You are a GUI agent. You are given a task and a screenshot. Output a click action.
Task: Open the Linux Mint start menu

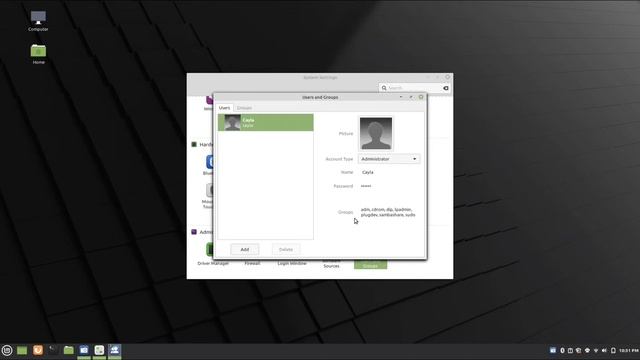[7, 350]
